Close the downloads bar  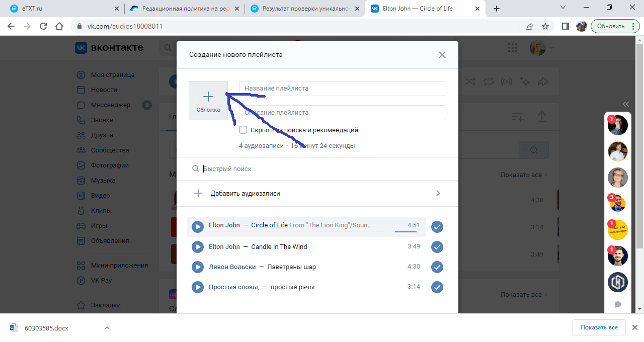[x=634, y=327]
